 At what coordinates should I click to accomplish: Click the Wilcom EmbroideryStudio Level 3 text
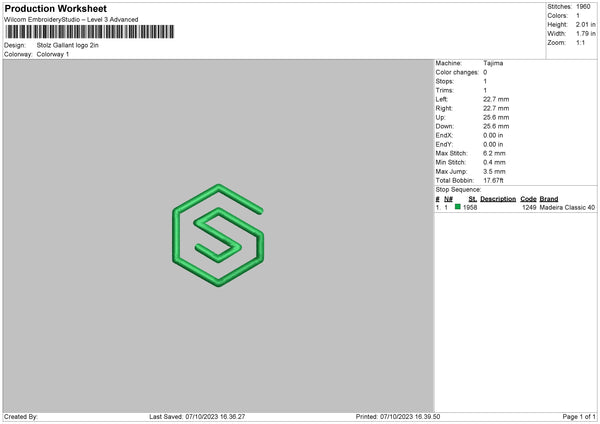71,20
